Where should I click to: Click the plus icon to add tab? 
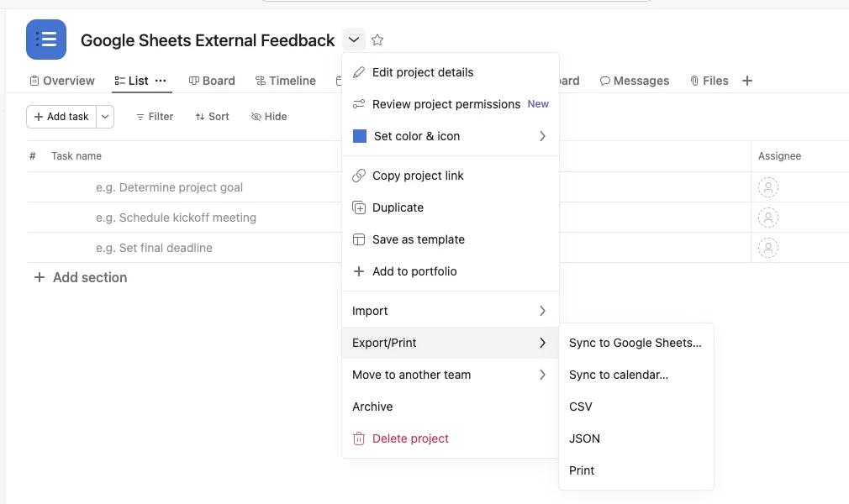tap(747, 81)
